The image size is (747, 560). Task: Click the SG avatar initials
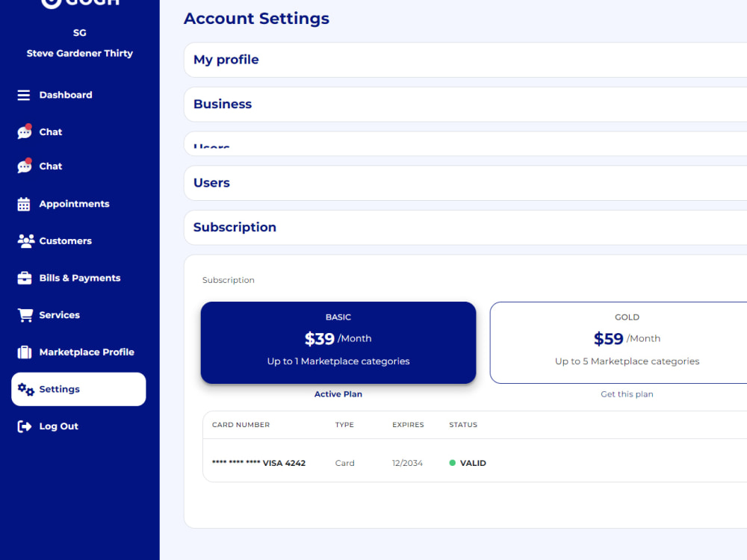(x=80, y=33)
